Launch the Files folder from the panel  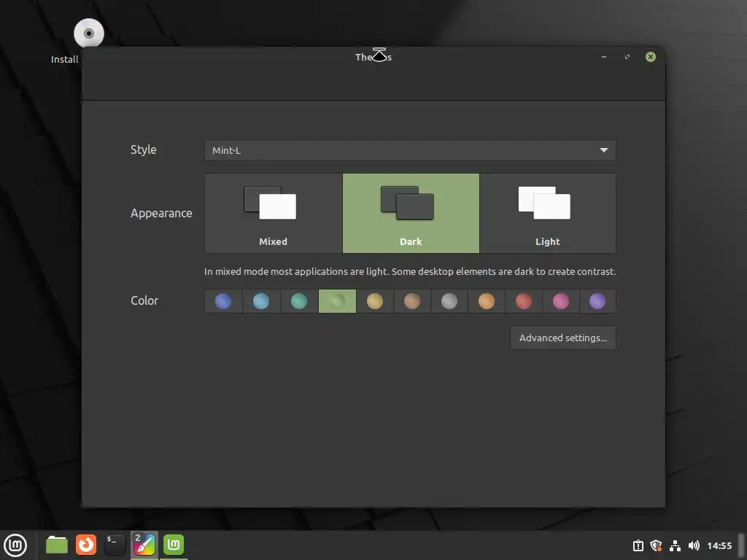click(57, 545)
